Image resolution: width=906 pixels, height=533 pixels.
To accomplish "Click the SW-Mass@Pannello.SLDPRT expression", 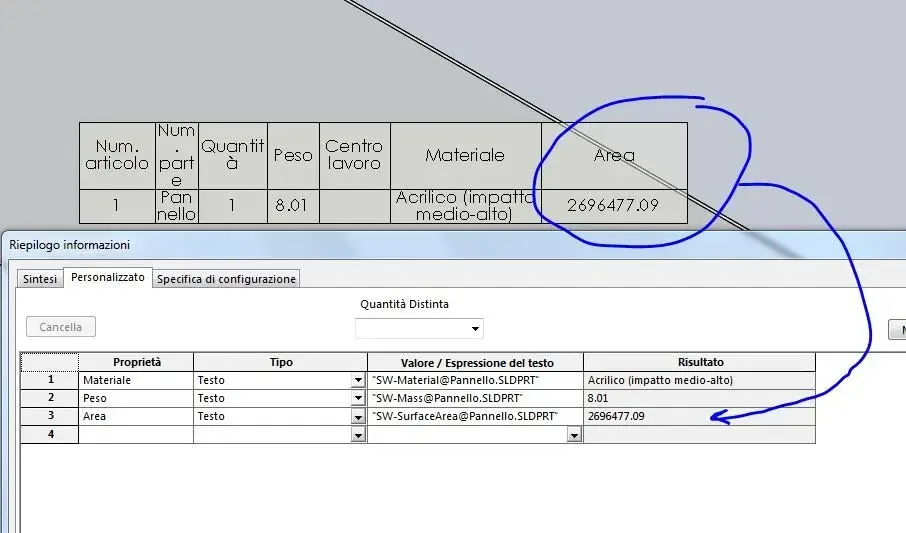I will pos(476,398).
